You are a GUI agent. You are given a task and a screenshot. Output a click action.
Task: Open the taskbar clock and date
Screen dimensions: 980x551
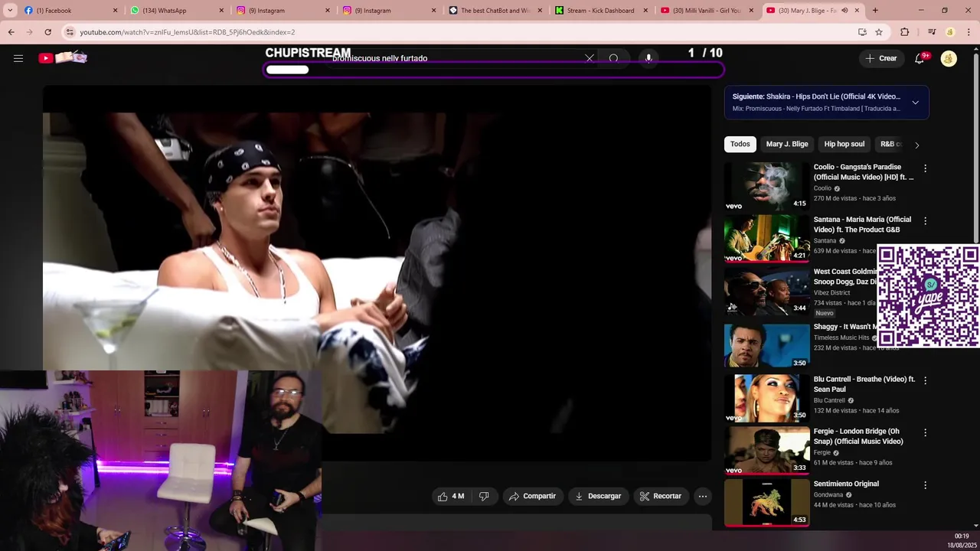[962, 540]
